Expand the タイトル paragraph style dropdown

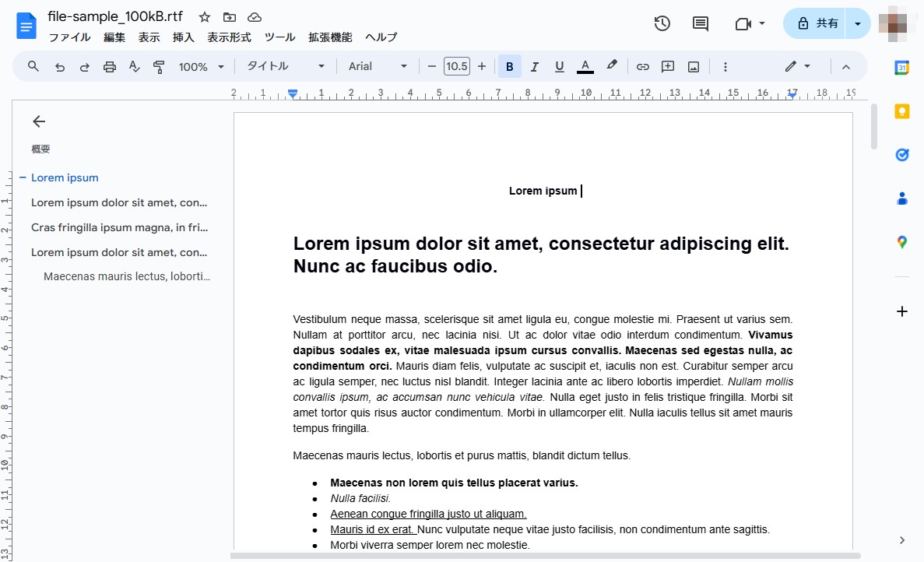click(285, 67)
